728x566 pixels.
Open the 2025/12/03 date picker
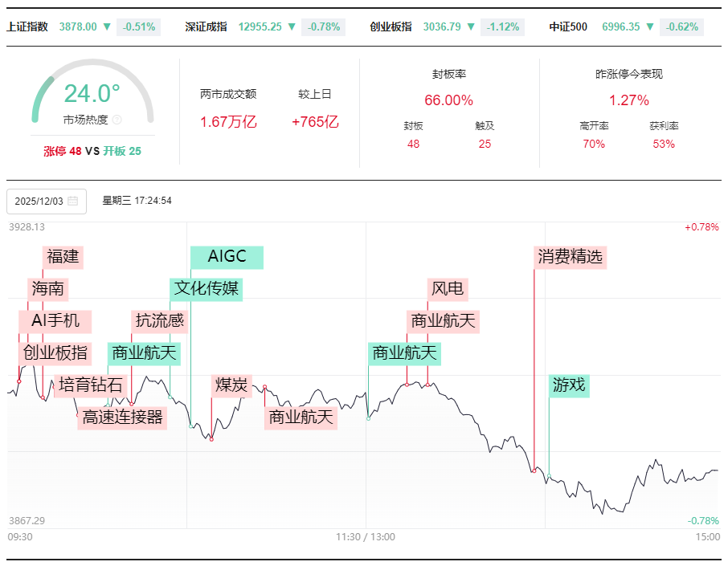(46, 201)
